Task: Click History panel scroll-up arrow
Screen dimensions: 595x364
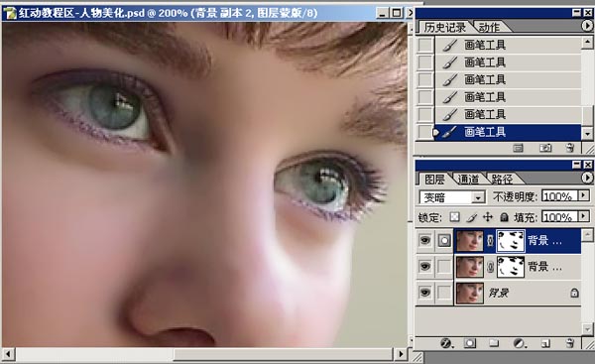Action: (x=587, y=42)
